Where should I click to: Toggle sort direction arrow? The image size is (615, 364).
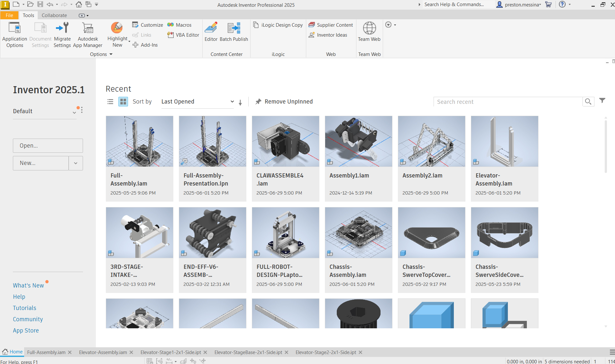click(240, 103)
